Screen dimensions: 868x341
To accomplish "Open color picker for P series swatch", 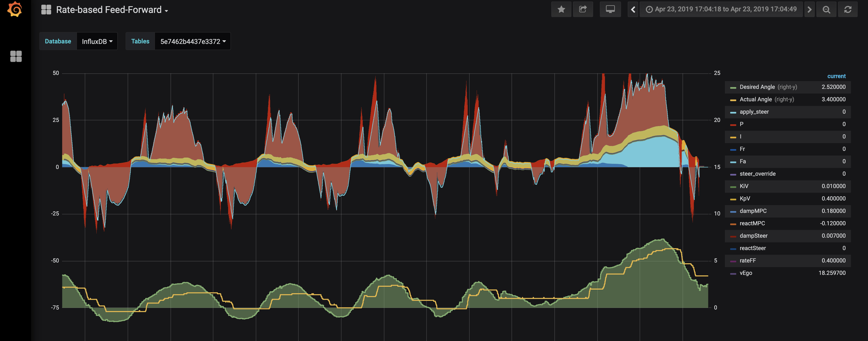I will click(x=733, y=125).
